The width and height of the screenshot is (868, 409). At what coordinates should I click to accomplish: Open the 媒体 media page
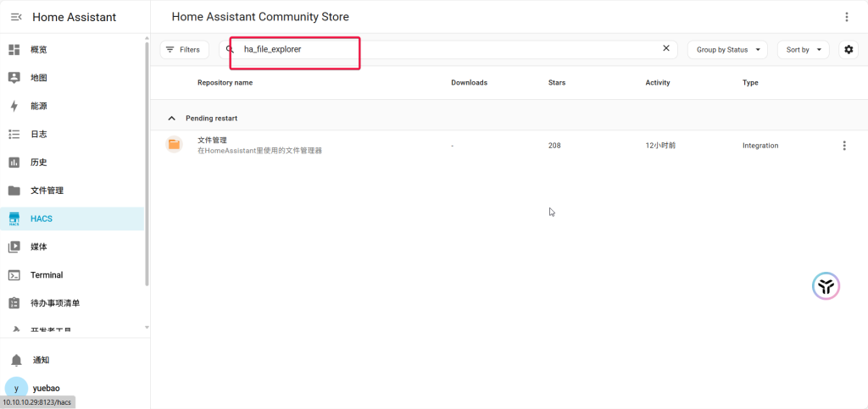tap(72, 247)
